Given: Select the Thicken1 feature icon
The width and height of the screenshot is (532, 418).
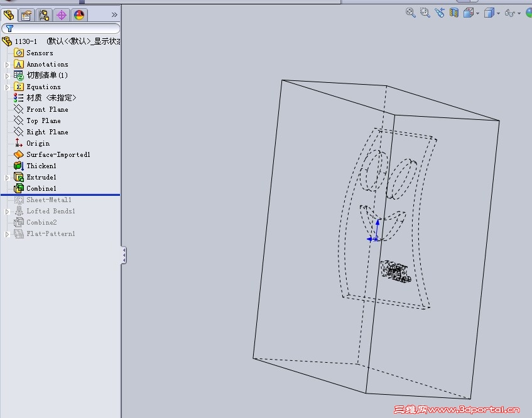Looking at the screenshot, I should point(19,166).
